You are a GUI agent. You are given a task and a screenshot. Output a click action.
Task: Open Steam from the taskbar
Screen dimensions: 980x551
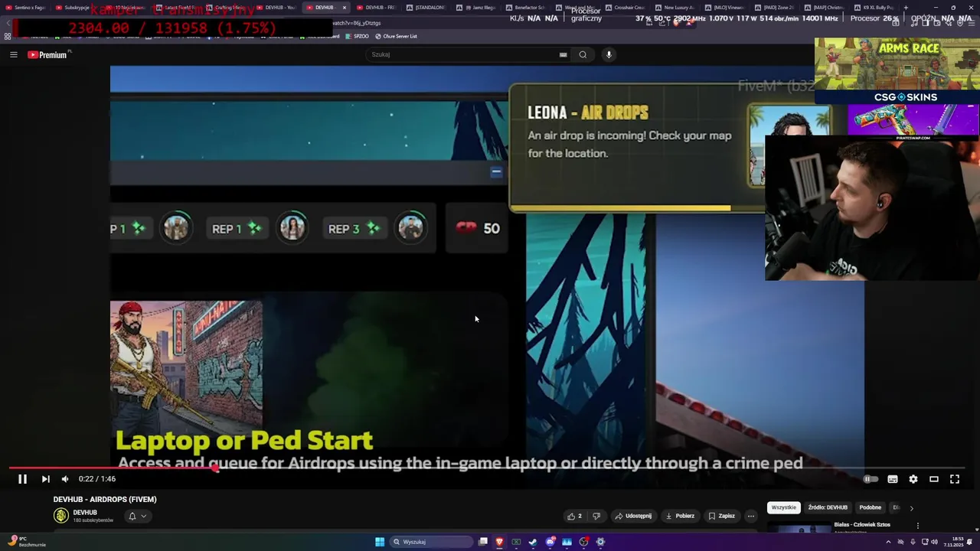point(533,542)
